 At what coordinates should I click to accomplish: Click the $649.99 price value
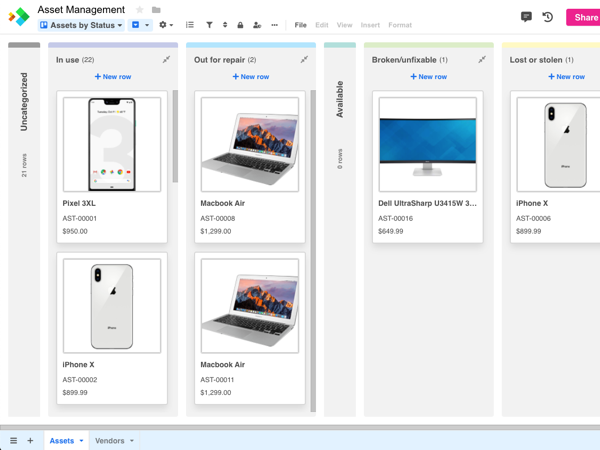coord(391,231)
